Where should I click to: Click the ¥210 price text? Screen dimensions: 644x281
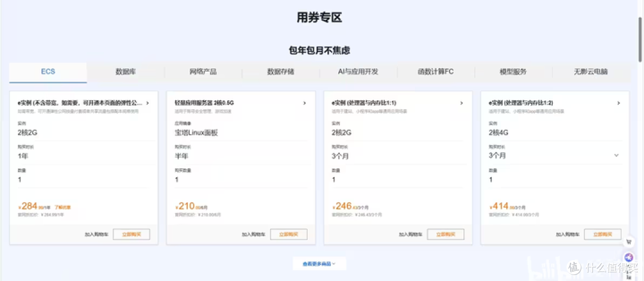pos(191,206)
